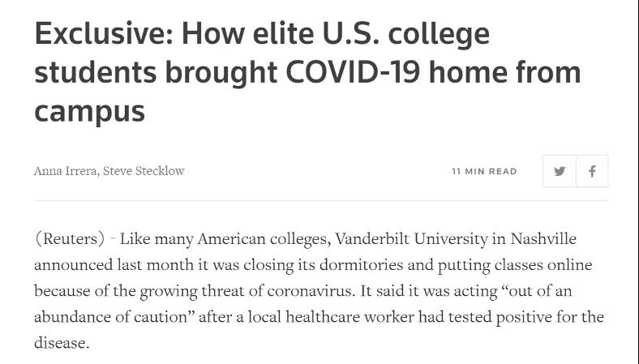Click the word "campus" ending the headline
The width and height of the screenshot is (639, 364).
pos(90,112)
